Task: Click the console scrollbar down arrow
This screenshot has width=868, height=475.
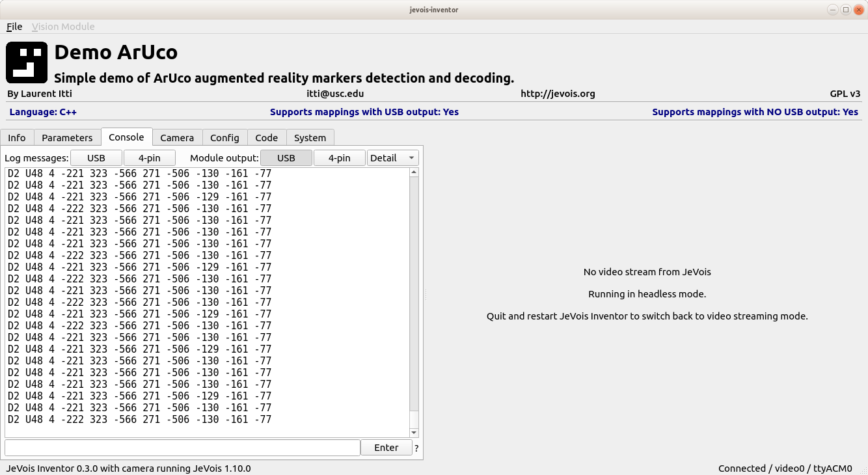Action: [x=414, y=433]
